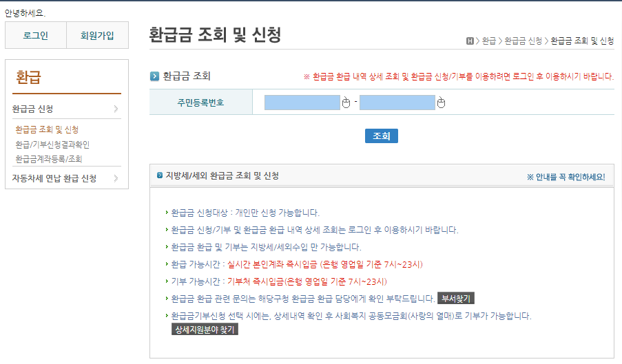Open 환급/기부신청결과확인 sidebar item

[x=52, y=144]
